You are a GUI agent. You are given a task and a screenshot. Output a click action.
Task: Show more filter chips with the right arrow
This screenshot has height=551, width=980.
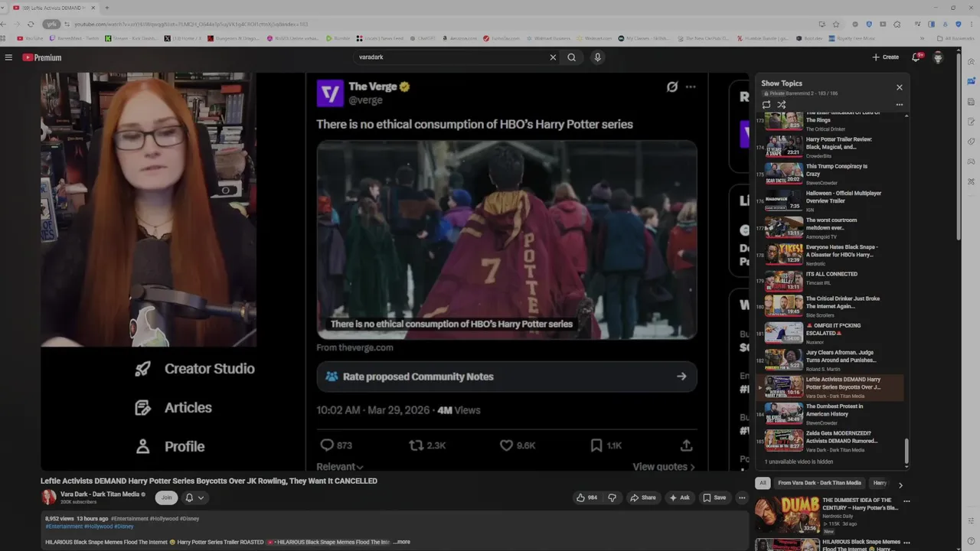pyautogui.click(x=900, y=484)
